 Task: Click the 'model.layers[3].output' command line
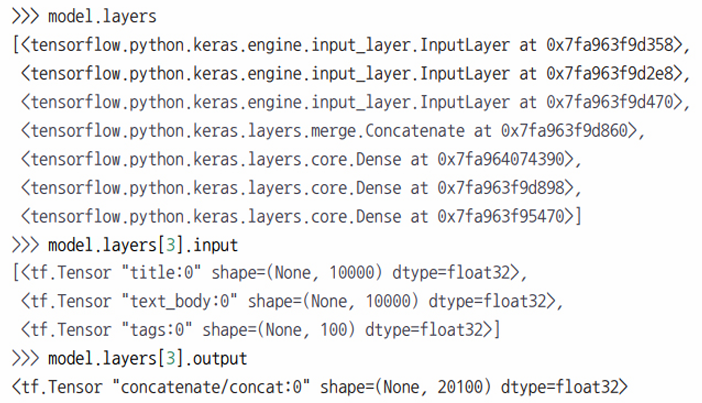pyautogui.click(x=130, y=359)
